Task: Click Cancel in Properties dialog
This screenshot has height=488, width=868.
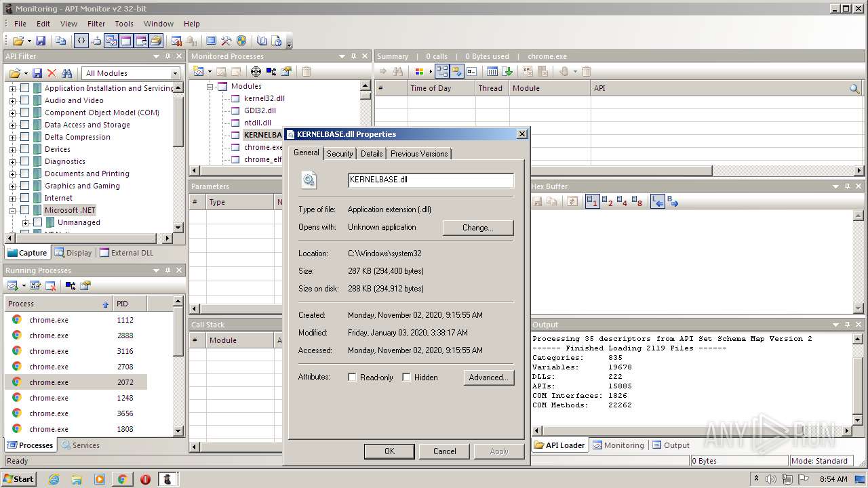Action: coord(445,451)
